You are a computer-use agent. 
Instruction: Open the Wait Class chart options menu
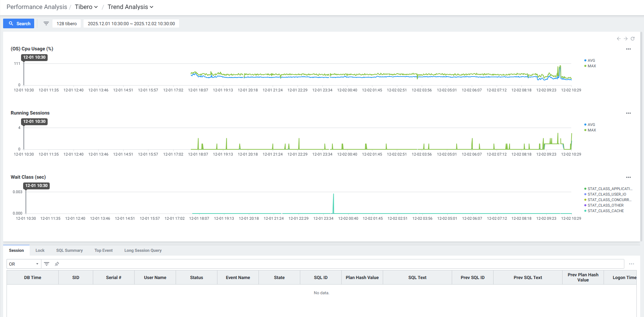coord(628,177)
